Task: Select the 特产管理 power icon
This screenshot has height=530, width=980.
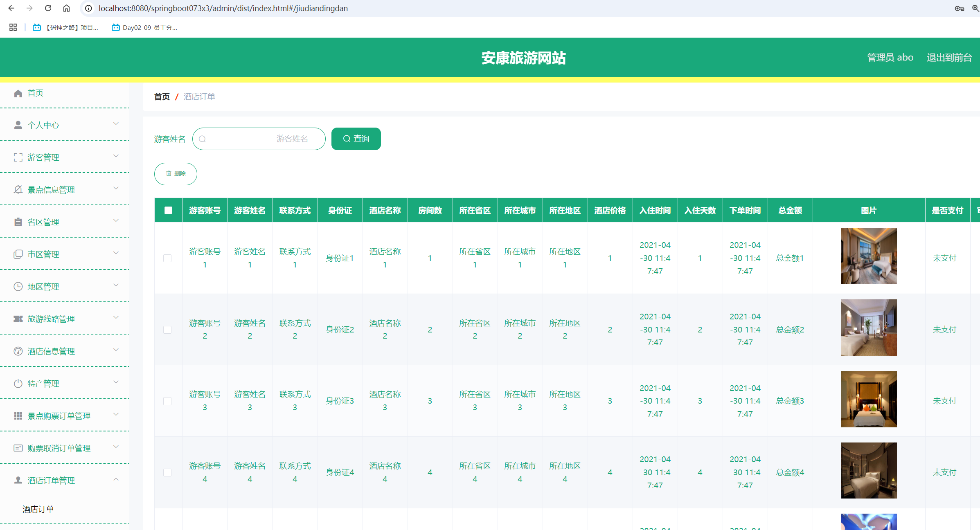Action: [x=18, y=383]
